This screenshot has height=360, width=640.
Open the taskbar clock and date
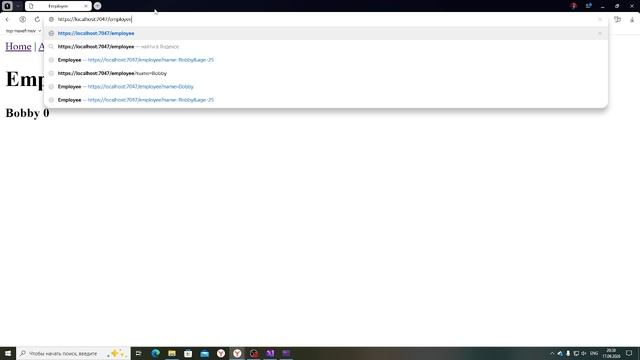coord(611,353)
